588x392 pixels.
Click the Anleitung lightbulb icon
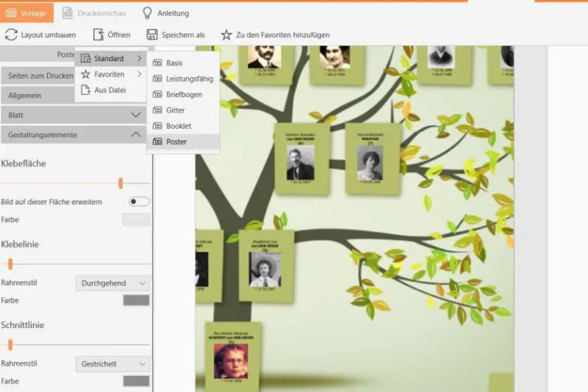(147, 13)
